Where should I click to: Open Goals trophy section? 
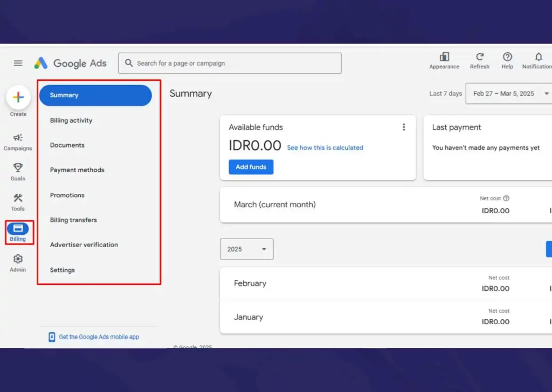(18, 172)
